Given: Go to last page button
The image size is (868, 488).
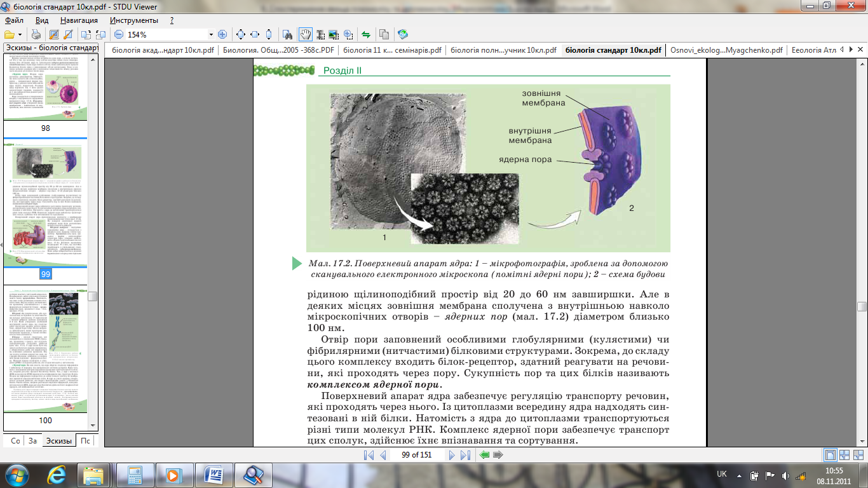Looking at the screenshot, I should (465, 455).
